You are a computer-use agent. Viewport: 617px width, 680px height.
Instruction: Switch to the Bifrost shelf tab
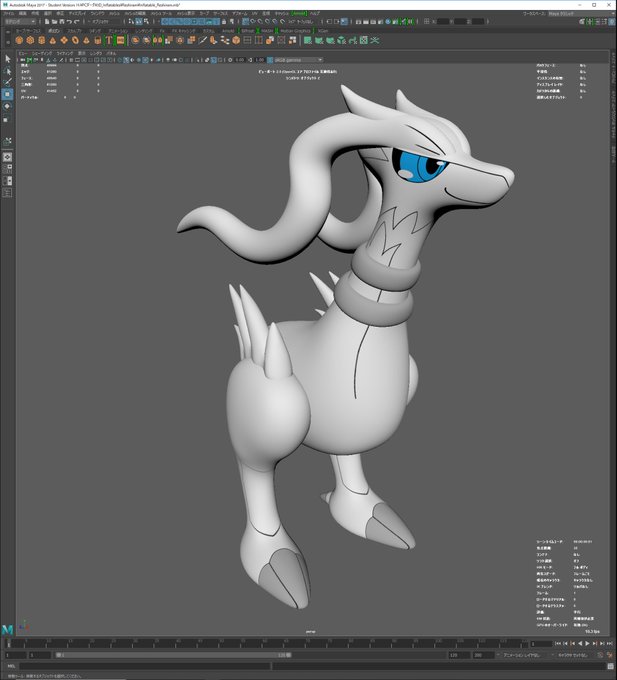point(248,31)
